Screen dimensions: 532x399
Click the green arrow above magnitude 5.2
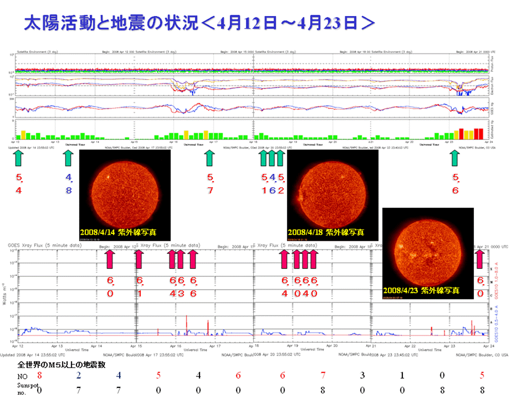tap(280, 158)
